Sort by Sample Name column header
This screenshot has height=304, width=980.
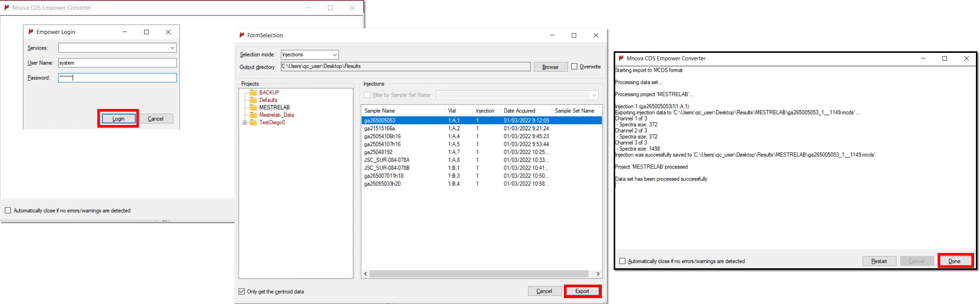tap(403, 111)
